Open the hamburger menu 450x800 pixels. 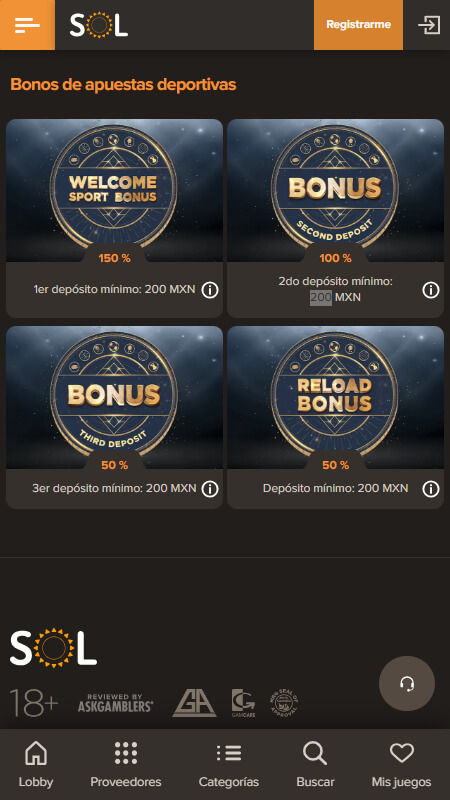click(28, 25)
